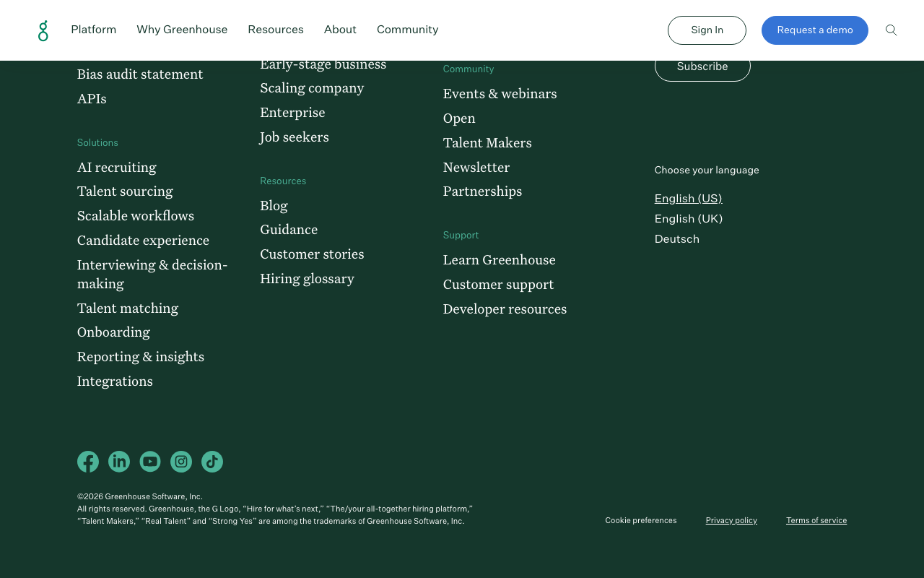Open Early-stage business link

[x=323, y=65]
